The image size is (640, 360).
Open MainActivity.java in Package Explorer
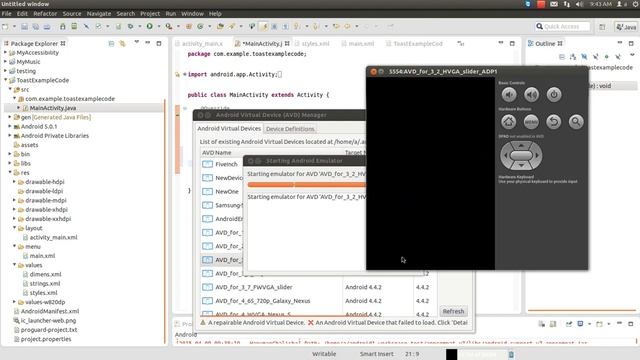click(53, 108)
